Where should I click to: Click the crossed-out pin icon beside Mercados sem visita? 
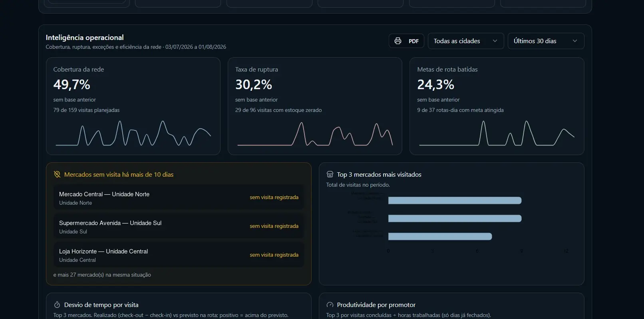tap(57, 175)
